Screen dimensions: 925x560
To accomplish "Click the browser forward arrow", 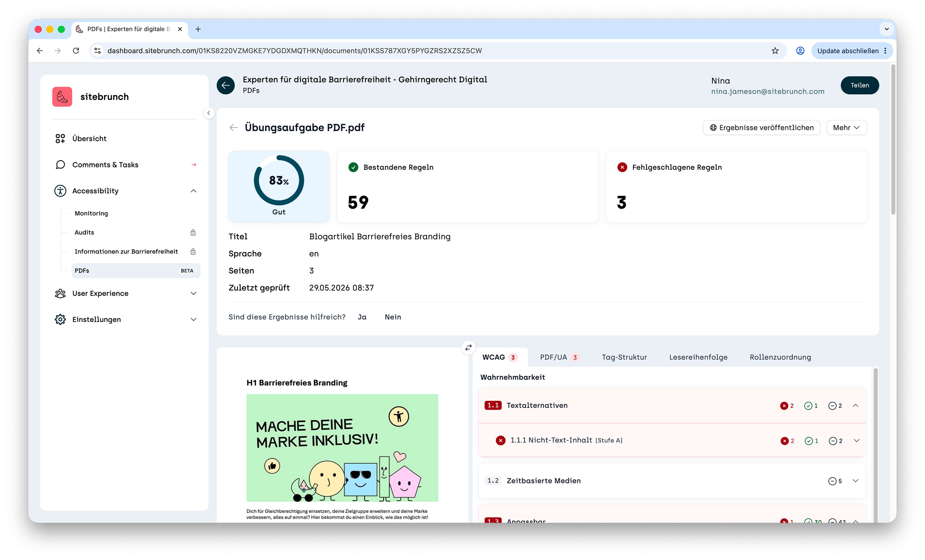I will (57, 51).
